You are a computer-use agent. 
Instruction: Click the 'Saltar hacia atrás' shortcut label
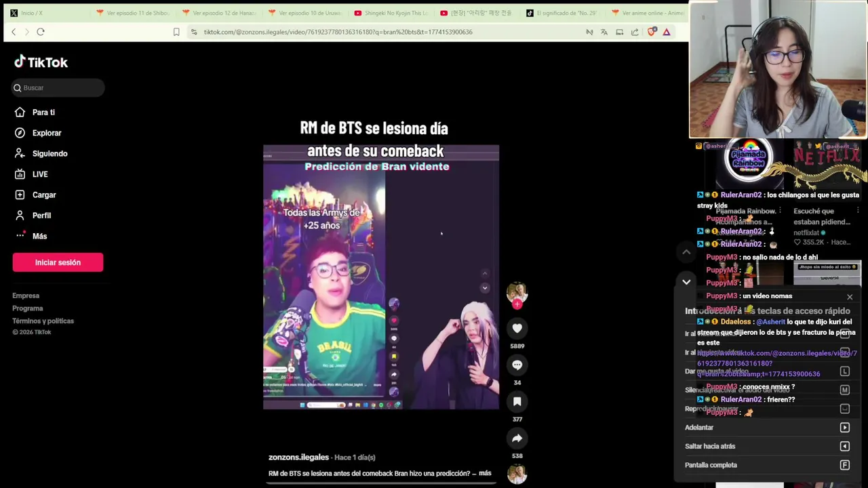click(x=710, y=446)
